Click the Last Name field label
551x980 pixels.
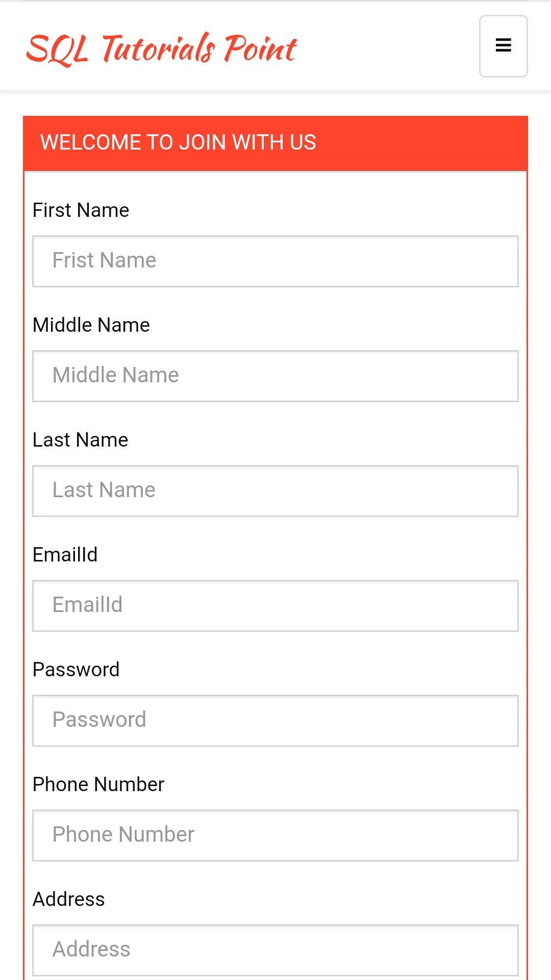pyautogui.click(x=80, y=440)
